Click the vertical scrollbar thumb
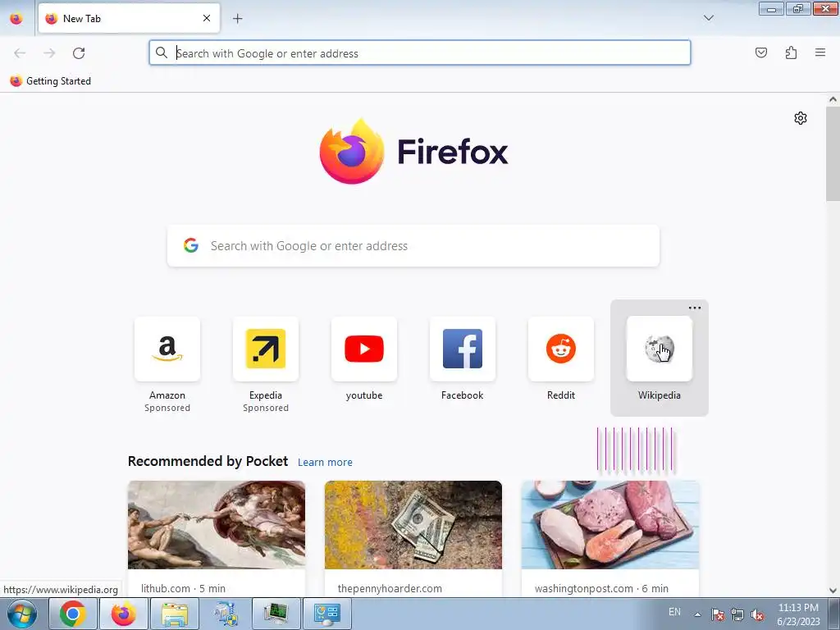 [833, 153]
